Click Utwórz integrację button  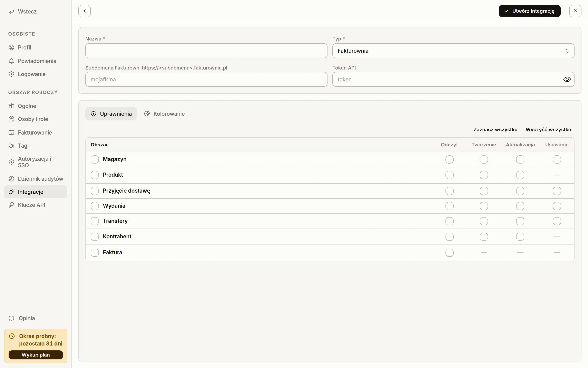point(529,11)
